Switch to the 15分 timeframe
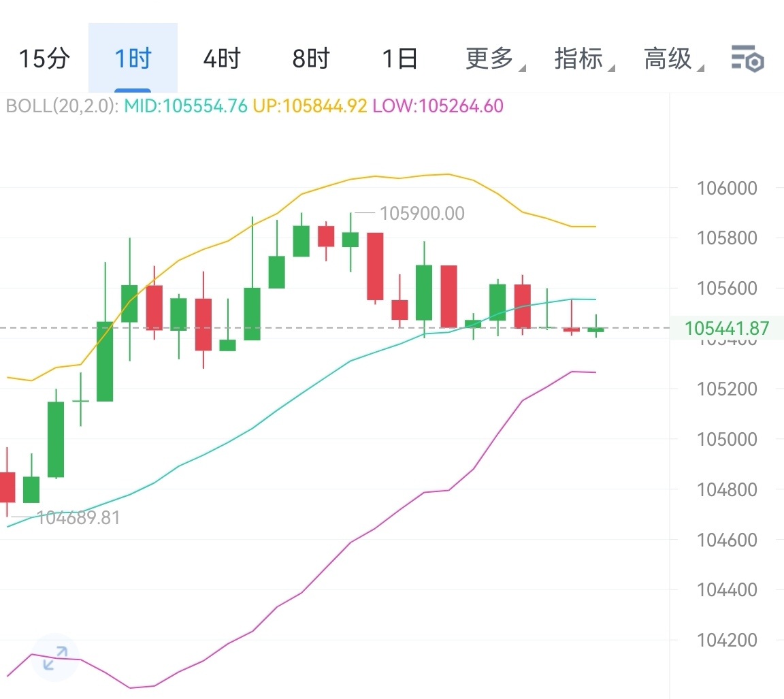 (44, 59)
